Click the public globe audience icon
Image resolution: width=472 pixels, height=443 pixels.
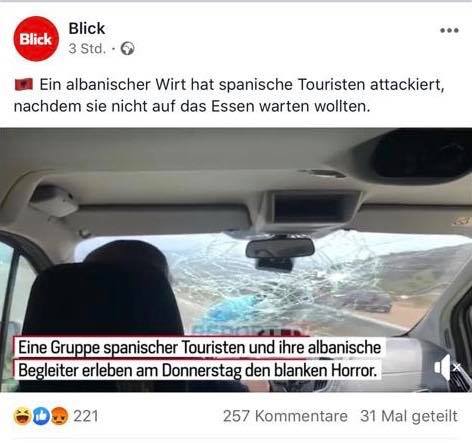tap(127, 49)
